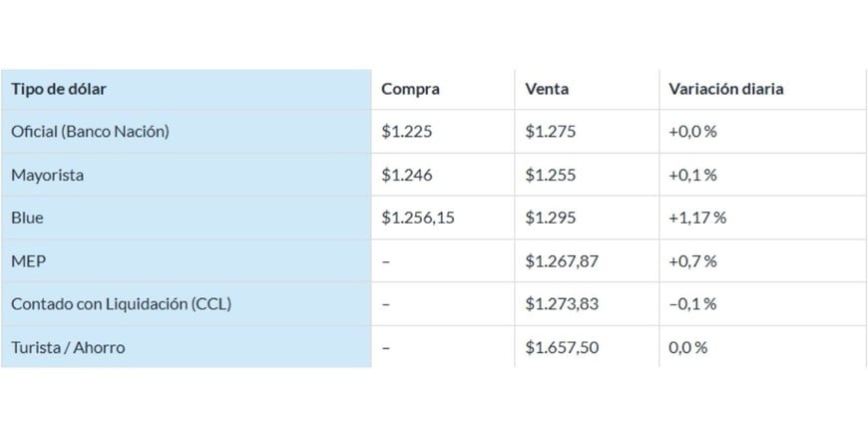Click the Mayorista compra value $1.246
Screen dimensions: 868x437
406,176
